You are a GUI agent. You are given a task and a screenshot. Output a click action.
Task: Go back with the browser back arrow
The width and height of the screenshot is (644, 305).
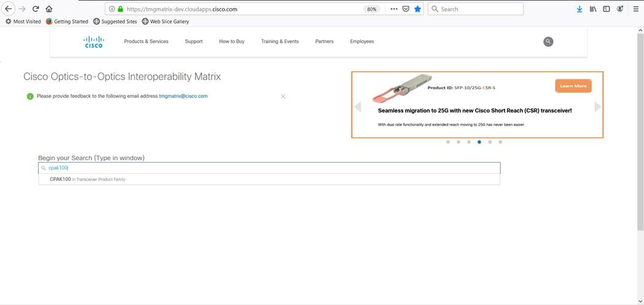click(8, 9)
